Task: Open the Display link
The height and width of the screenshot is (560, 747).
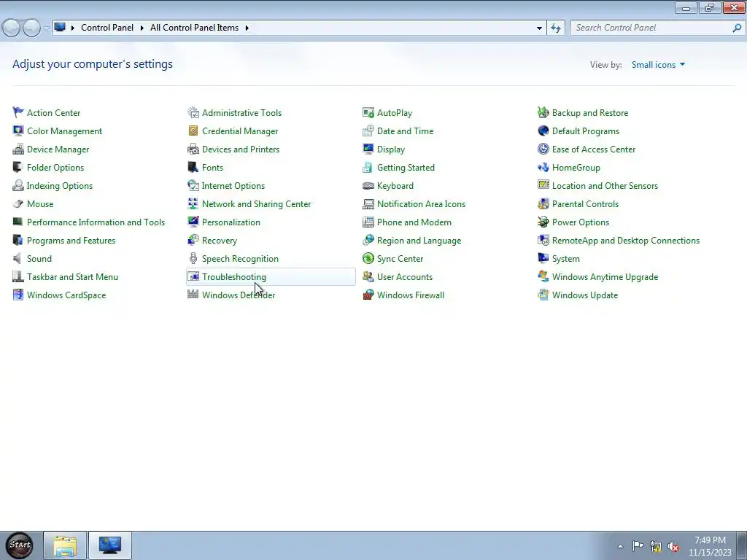Action: tap(391, 149)
